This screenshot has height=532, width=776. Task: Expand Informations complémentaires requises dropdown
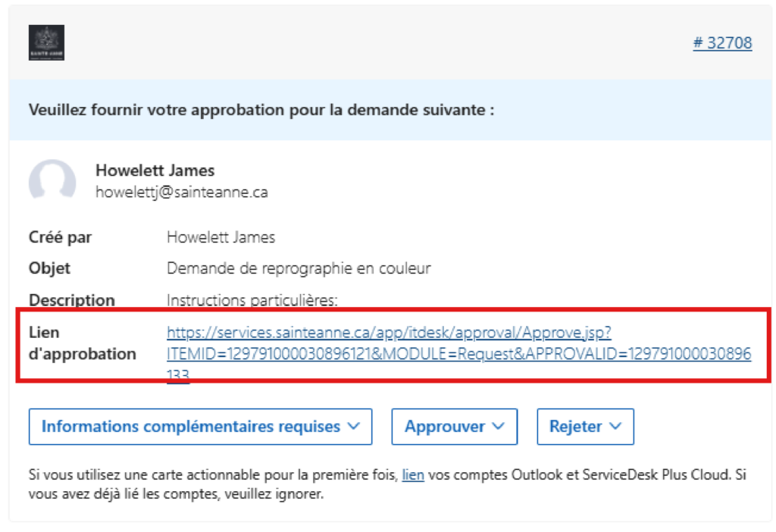click(200, 427)
